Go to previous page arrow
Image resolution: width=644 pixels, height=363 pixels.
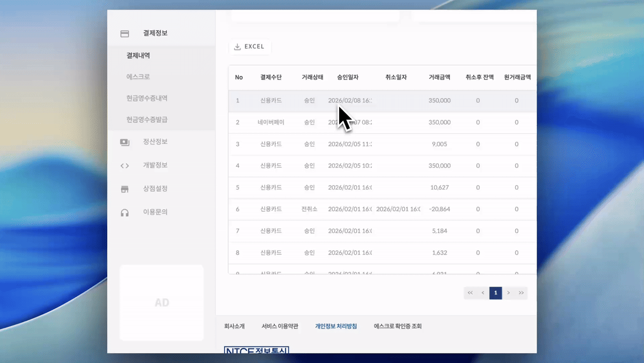pyautogui.click(x=483, y=293)
